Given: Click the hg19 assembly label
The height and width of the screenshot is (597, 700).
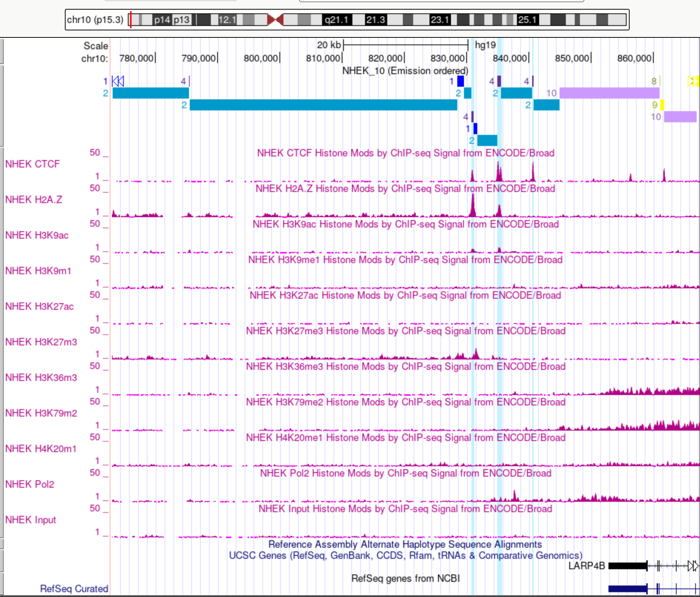Looking at the screenshot, I should 485,45.
